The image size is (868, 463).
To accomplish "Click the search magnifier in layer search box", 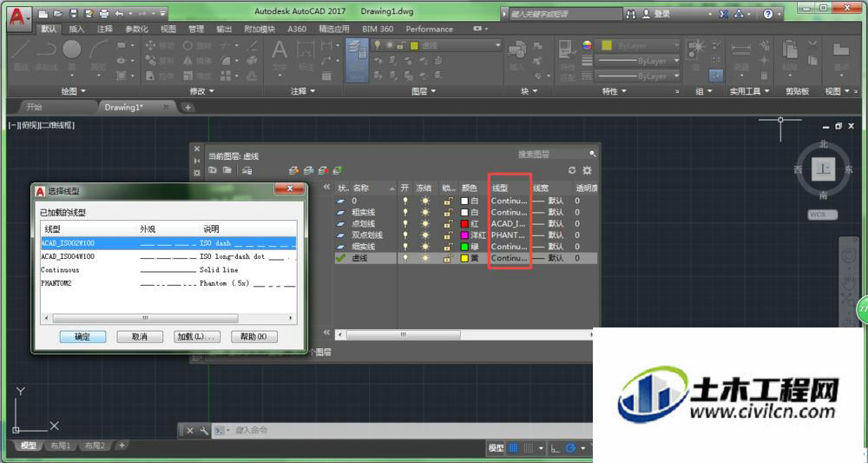I will pos(592,154).
